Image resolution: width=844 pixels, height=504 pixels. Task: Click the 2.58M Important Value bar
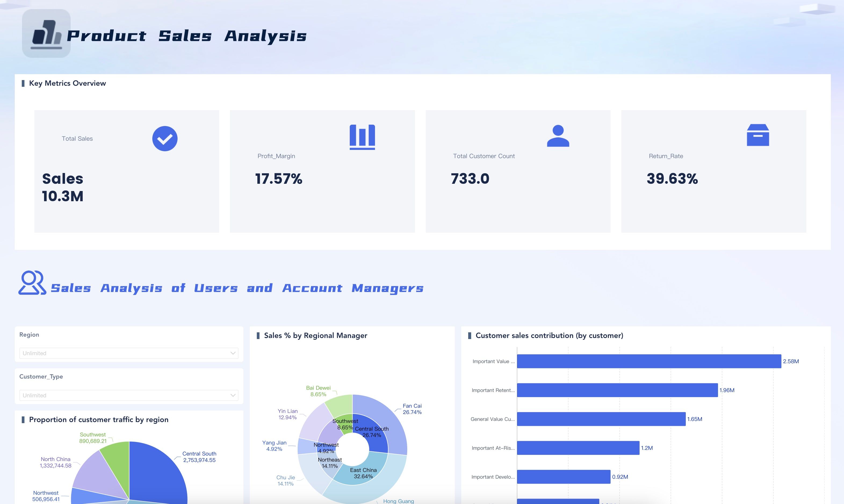pos(649,361)
